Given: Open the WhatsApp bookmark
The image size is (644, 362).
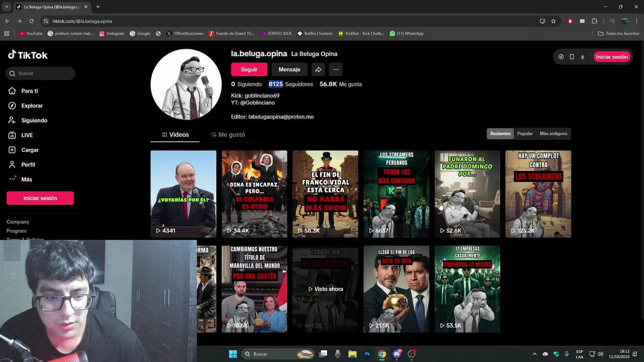Looking at the screenshot, I should [x=407, y=34].
